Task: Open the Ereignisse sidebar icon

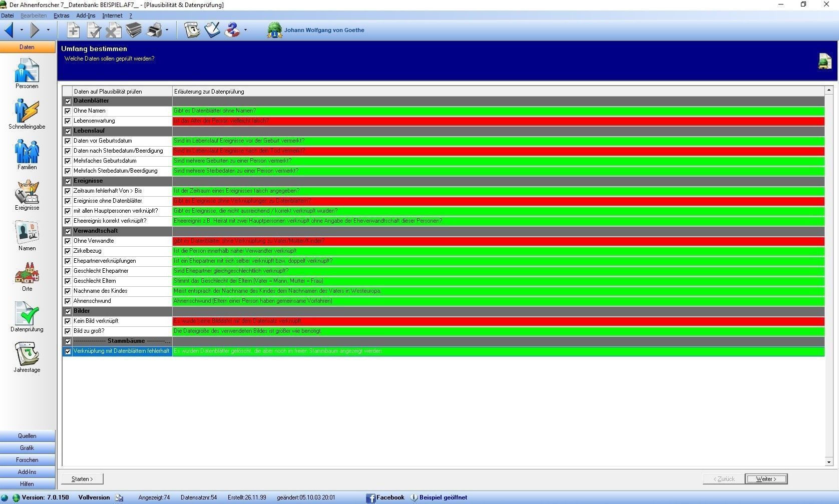Action: tap(27, 192)
